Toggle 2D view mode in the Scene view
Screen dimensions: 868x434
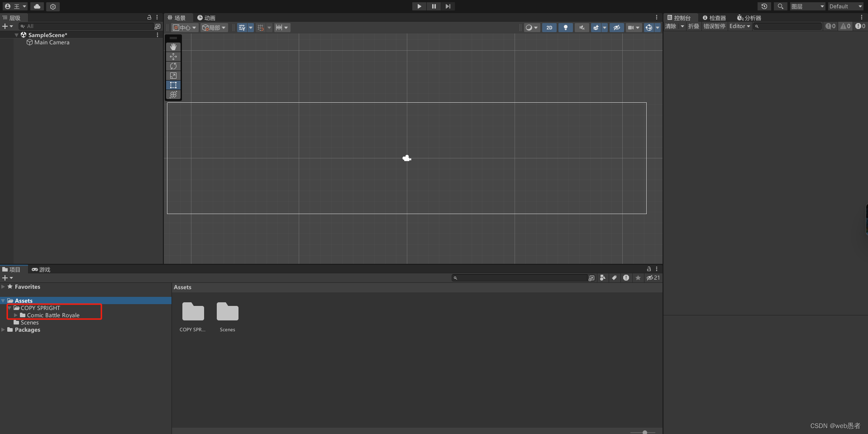(x=549, y=27)
